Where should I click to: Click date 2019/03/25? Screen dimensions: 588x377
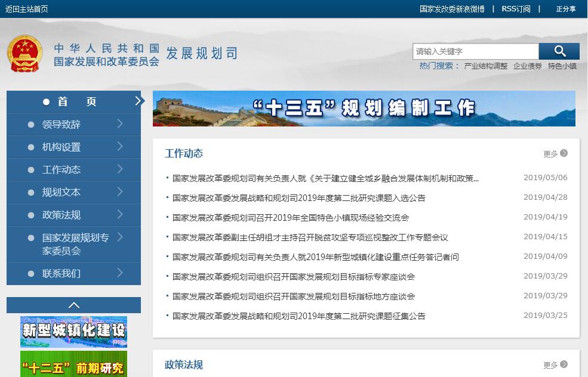tap(545, 315)
